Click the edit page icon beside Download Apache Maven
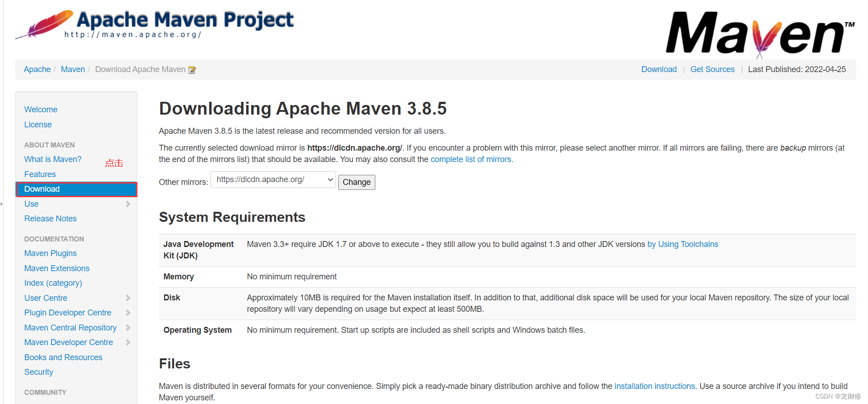Screen dimensions: 868x404 click(192, 70)
